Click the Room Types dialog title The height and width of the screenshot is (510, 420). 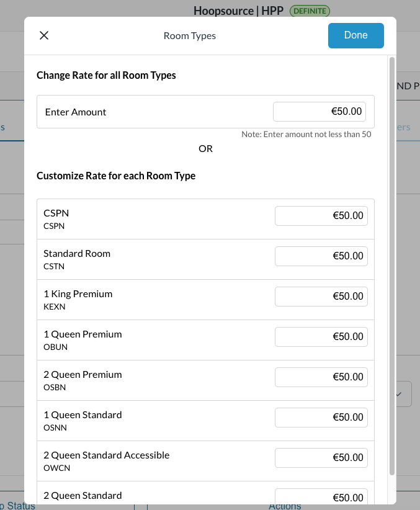[x=190, y=35]
